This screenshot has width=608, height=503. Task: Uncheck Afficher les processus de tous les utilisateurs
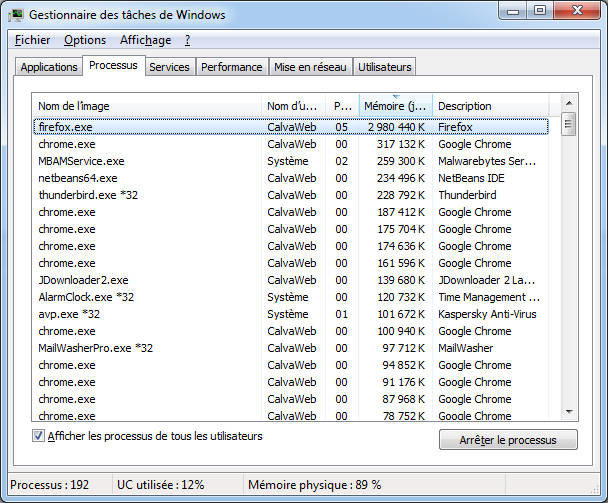(x=38, y=436)
